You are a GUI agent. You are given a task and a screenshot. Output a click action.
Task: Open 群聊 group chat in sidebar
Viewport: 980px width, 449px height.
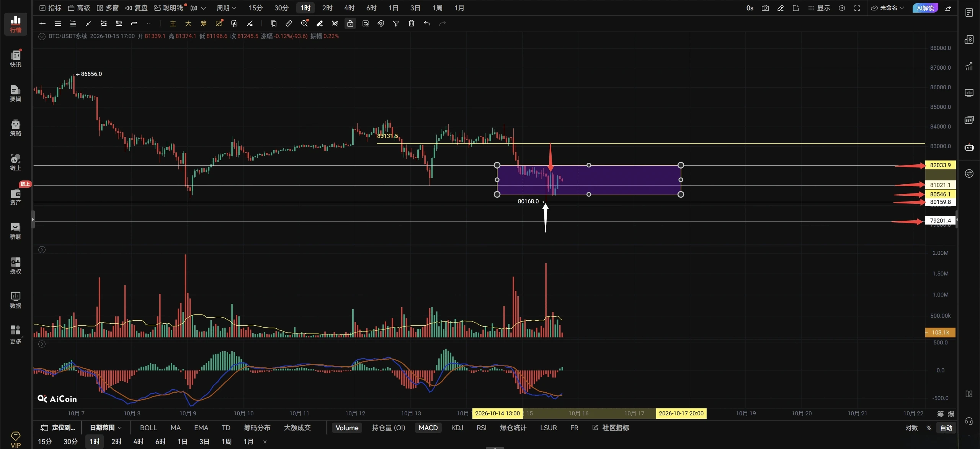(x=16, y=231)
